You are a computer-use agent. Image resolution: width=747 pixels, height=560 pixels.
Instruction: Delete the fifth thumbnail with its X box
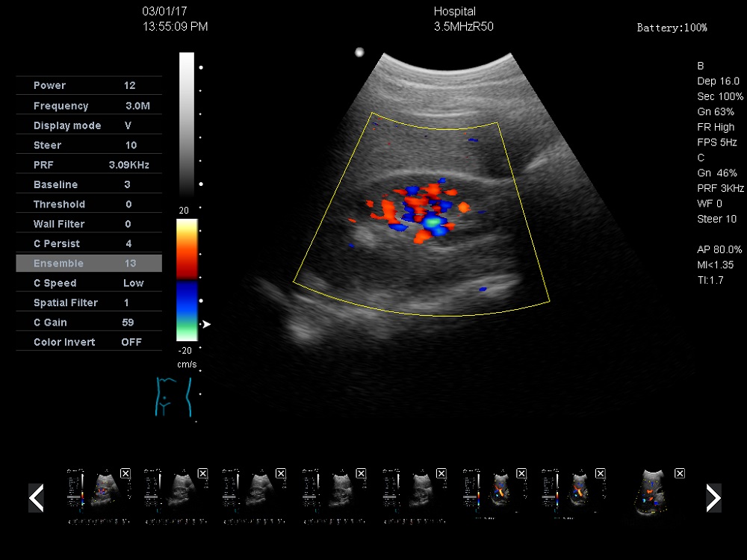click(441, 473)
